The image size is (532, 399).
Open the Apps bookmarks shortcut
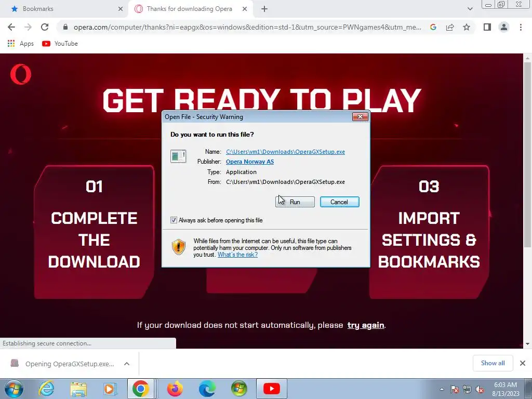tap(21, 44)
